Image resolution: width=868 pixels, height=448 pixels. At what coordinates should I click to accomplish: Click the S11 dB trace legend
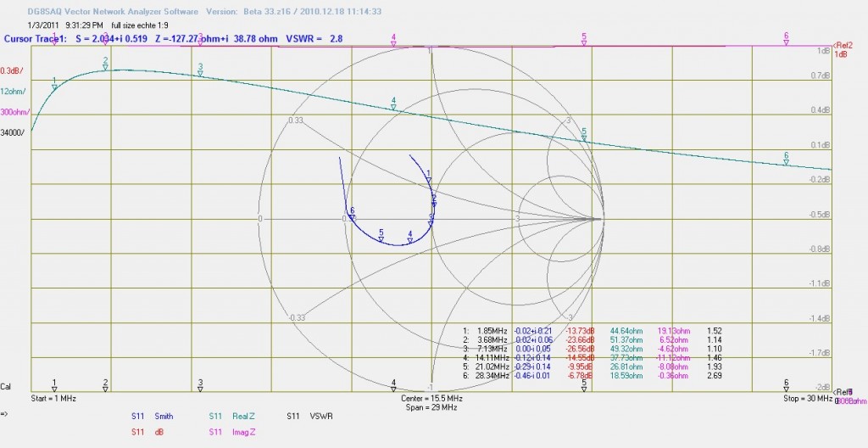[x=147, y=431]
